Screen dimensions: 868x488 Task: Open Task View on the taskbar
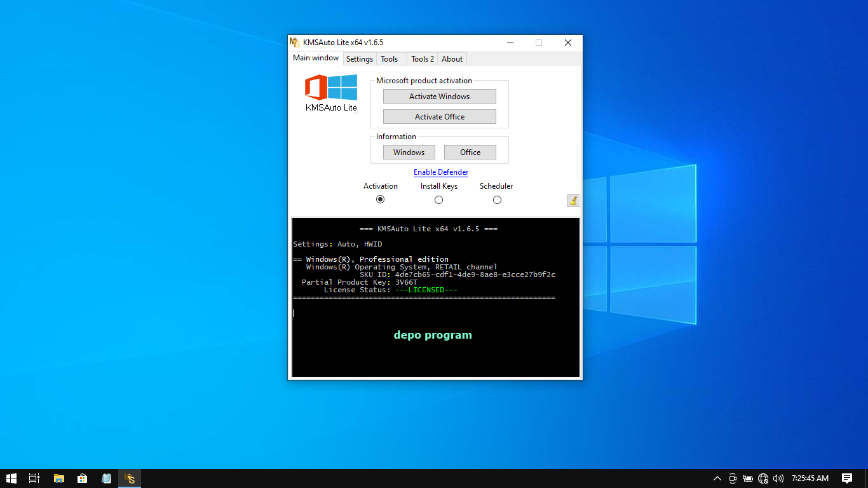(x=34, y=478)
